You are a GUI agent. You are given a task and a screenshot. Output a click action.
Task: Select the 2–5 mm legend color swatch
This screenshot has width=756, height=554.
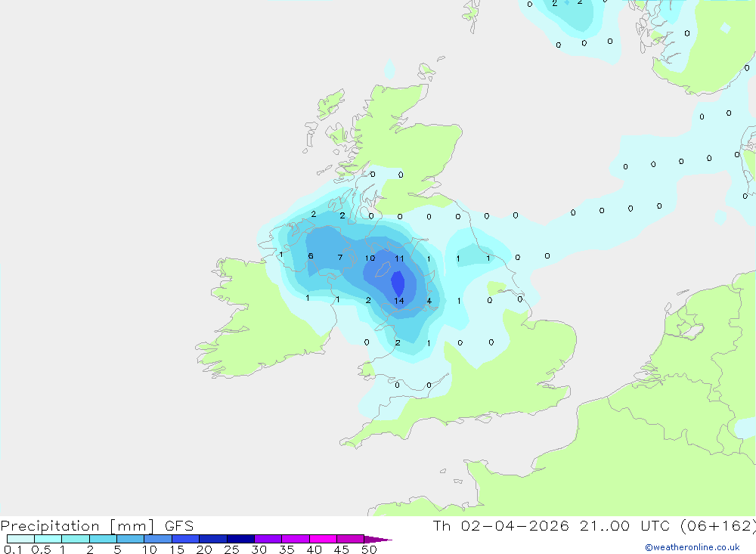point(103,539)
